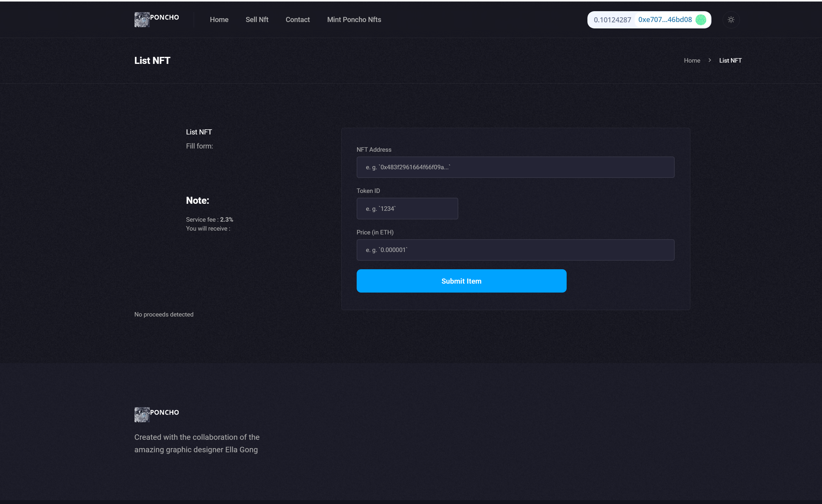
Task: Click the green wallet avatar icon
Action: click(701, 20)
